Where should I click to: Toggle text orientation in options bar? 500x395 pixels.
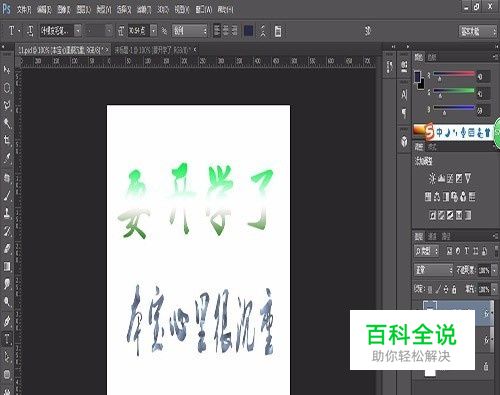[30, 31]
